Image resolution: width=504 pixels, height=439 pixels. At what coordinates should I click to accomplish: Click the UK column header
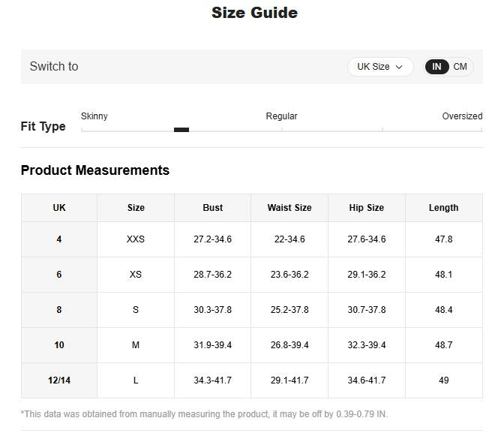pos(59,208)
